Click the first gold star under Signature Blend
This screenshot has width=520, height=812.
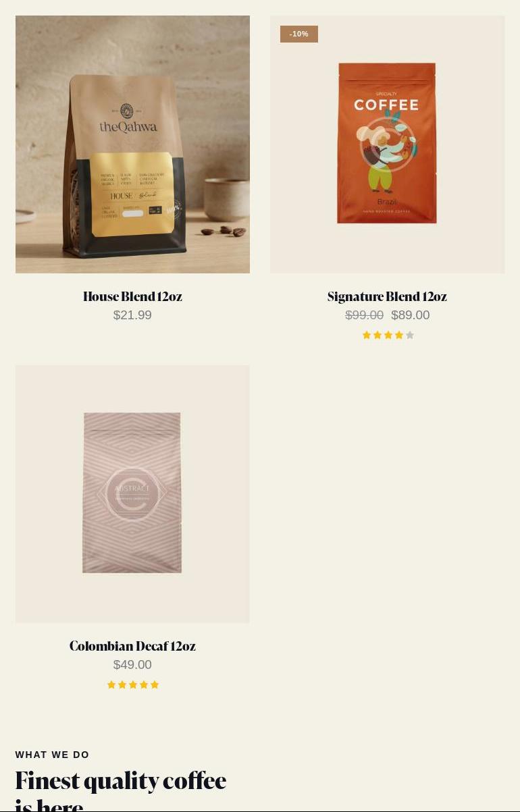[x=367, y=335]
